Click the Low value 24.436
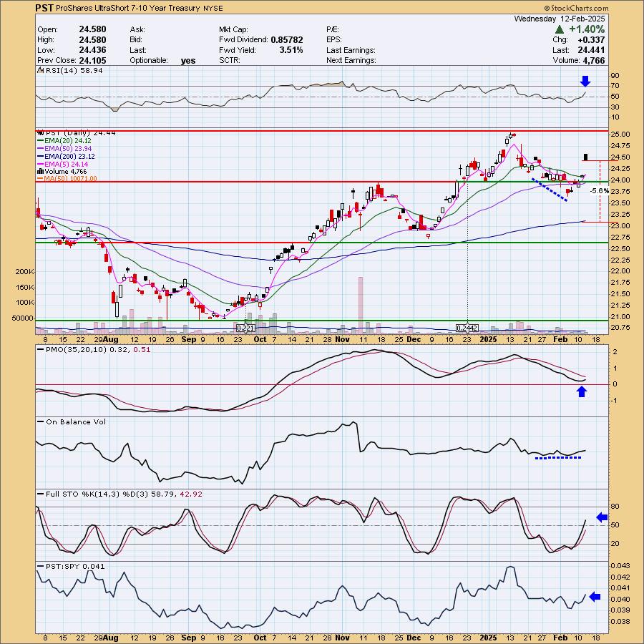Image resolution: width=644 pixels, height=644 pixels. 92,50
